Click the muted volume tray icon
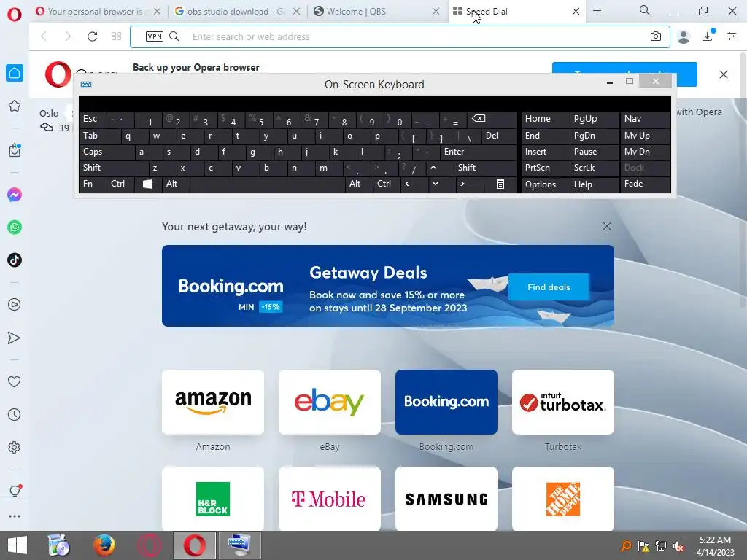This screenshot has width=747, height=560. (678, 546)
